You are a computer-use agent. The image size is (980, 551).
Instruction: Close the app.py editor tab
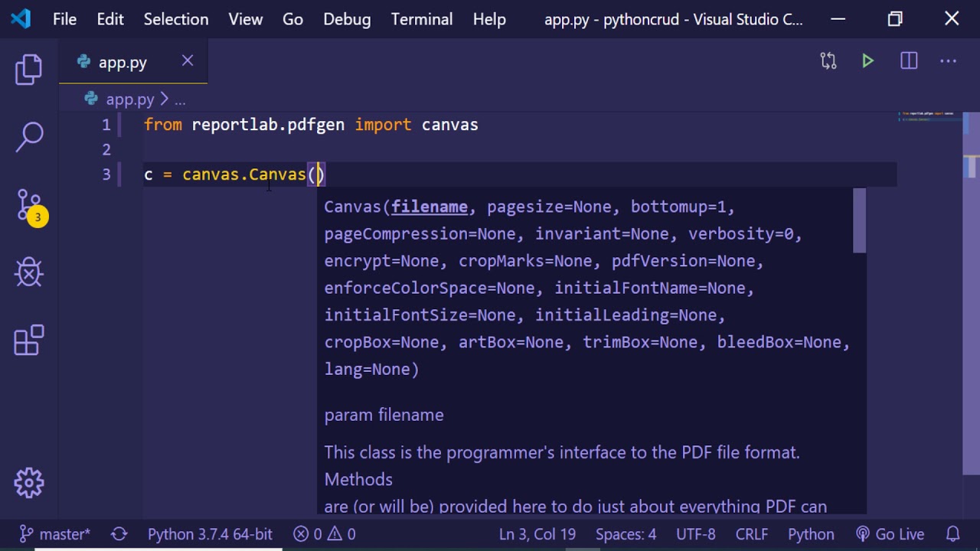coord(188,61)
